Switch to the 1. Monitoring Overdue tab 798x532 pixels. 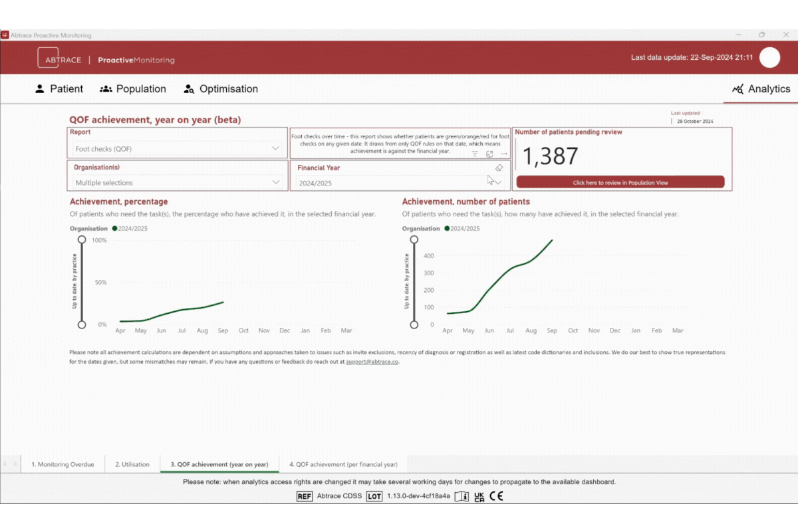(x=63, y=464)
